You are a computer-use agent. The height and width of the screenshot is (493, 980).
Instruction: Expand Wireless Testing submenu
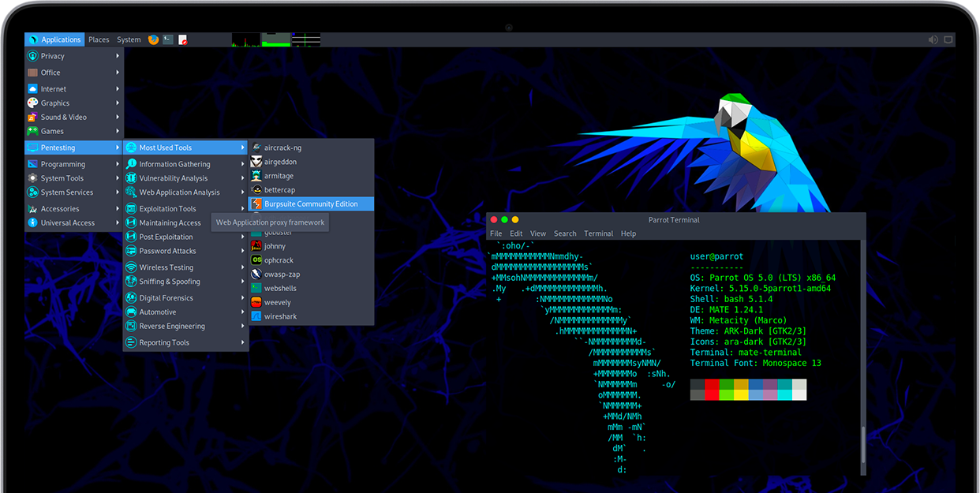coord(186,267)
